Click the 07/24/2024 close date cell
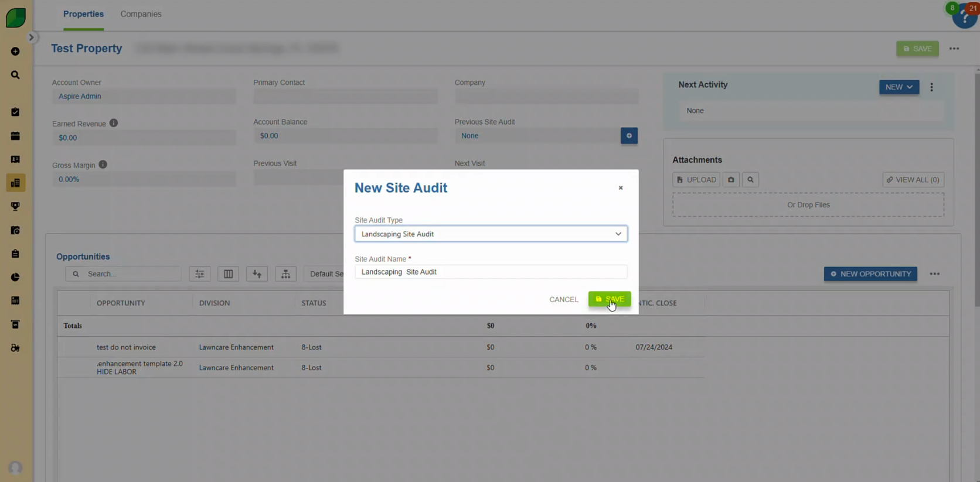This screenshot has height=482, width=980. (654, 347)
